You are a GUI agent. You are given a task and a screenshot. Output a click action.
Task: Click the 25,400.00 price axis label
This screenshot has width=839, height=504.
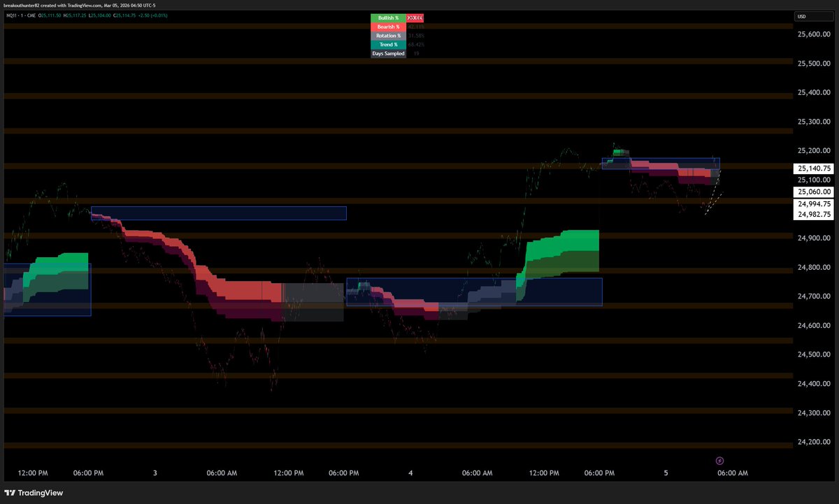(814, 92)
